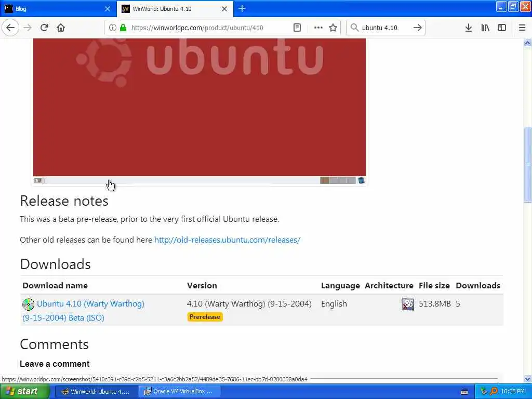
Task: Switch to the Blog tab
Action: pyautogui.click(x=58, y=9)
